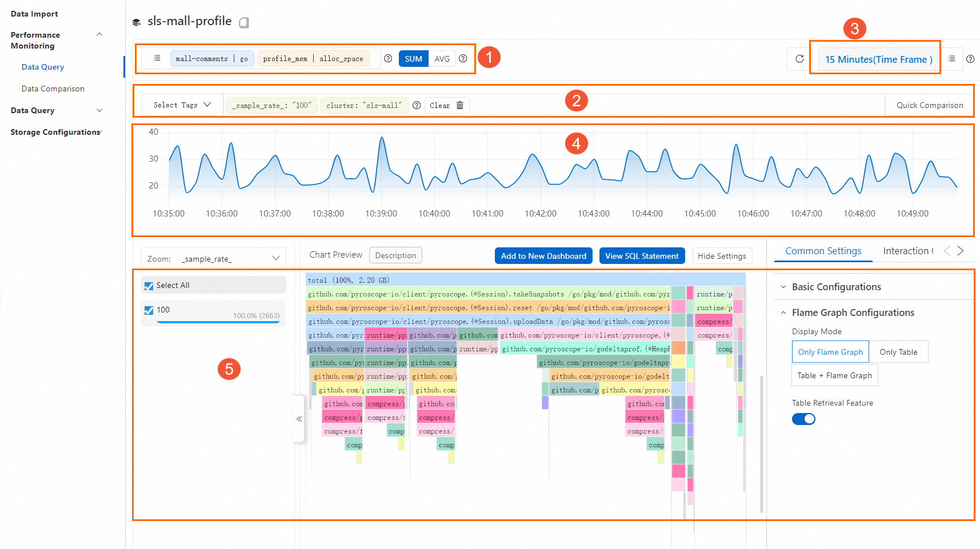This screenshot has width=980, height=549.
Task: Click the profile_mem | alloc_space tag
Action: 313,59
